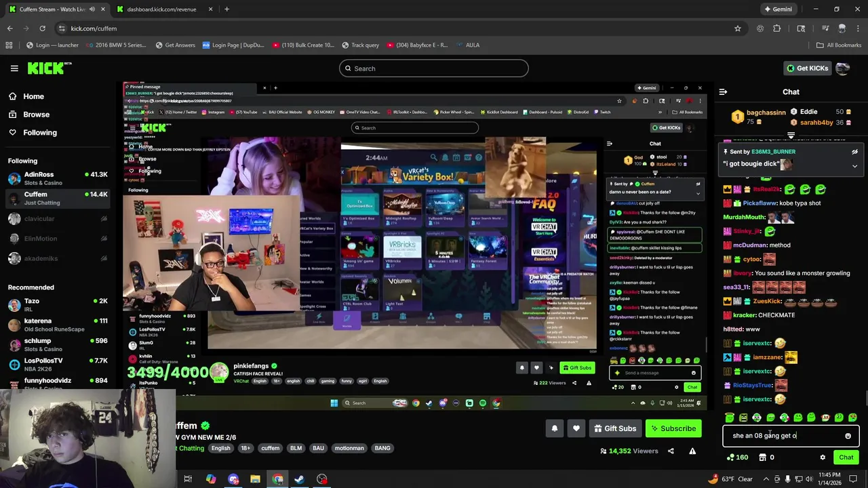Click the green Subscribe button
The width and height of the screenshot is (868, 488).
[x=673, y=428]
